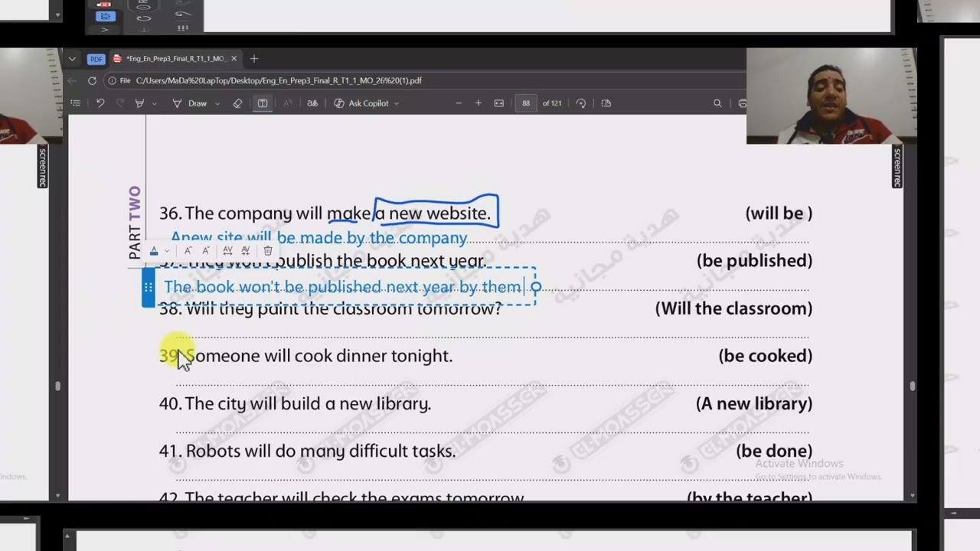
Task: Click the vertical 'PART TWO' label
Action: tap(135, 223)
